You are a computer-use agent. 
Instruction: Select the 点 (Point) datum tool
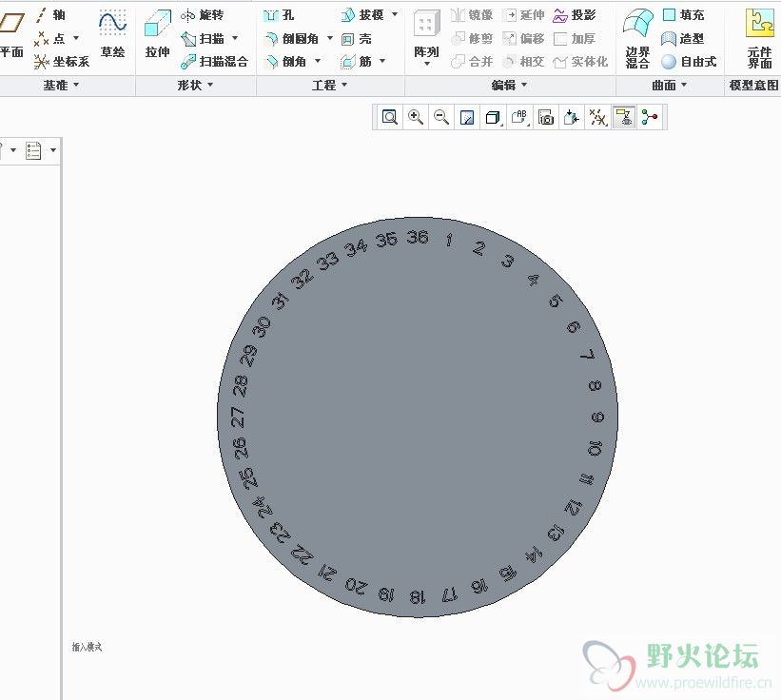click(50, 38)
